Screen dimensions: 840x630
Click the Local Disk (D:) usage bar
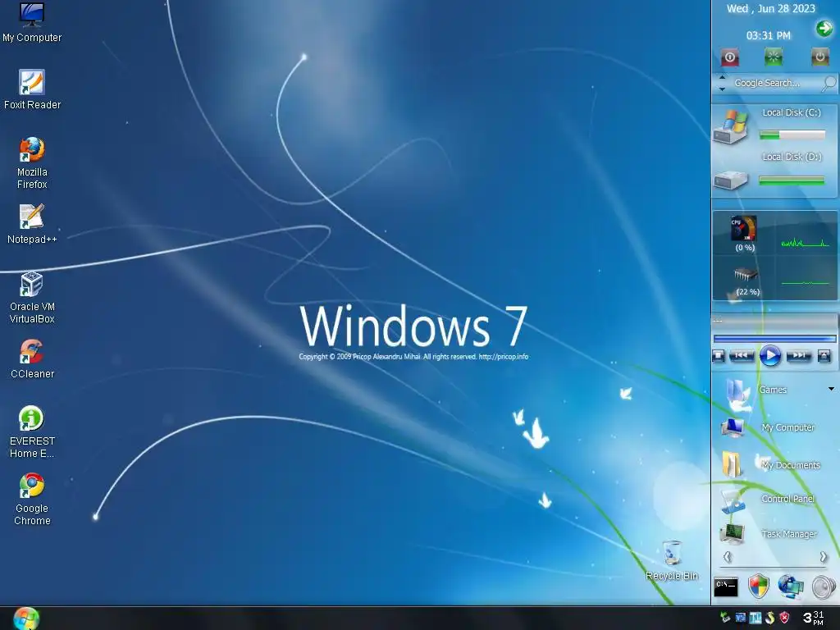coord(792,180)
